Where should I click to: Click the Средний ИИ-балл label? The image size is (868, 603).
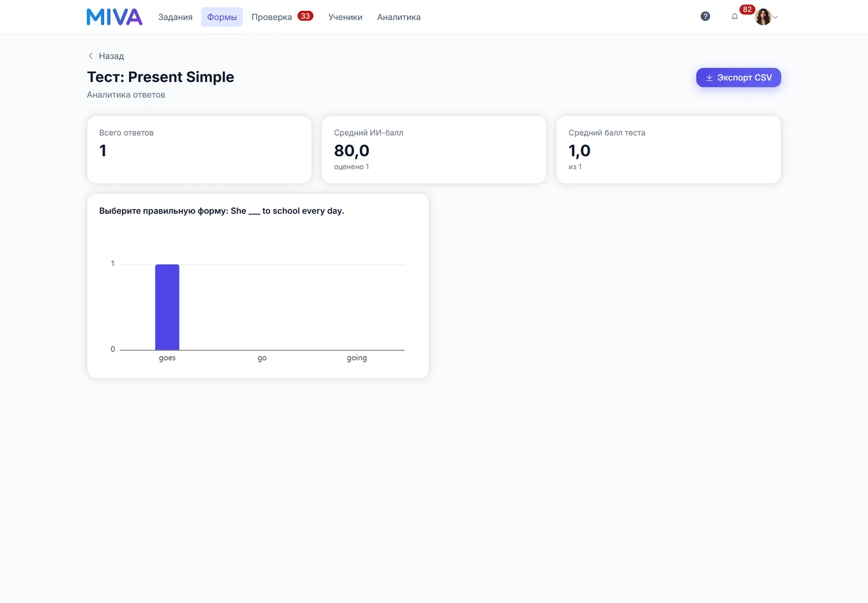[368, 132]
